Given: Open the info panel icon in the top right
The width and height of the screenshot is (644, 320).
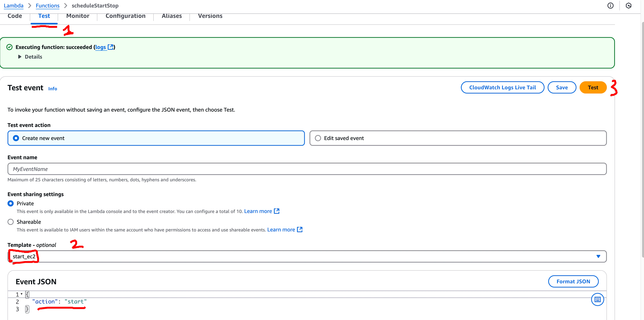Looking at the screenshot, I should pos(610,6).
